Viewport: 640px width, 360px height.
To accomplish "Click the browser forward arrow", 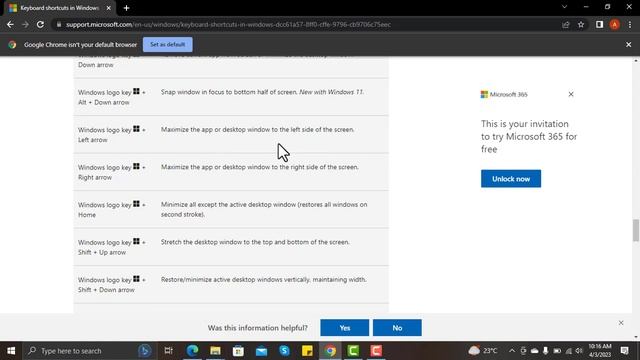I will [x=25, y=24].
